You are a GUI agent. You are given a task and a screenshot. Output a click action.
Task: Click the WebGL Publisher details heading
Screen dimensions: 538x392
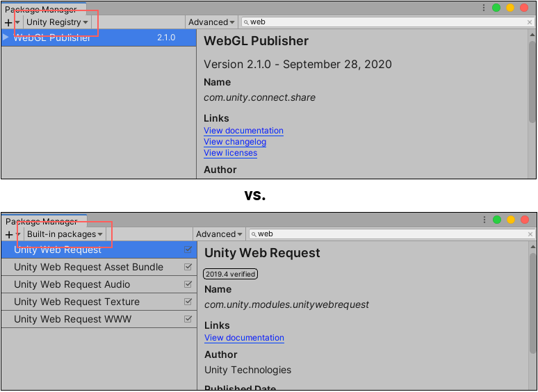pyautogui.click(x=256, y=41)
